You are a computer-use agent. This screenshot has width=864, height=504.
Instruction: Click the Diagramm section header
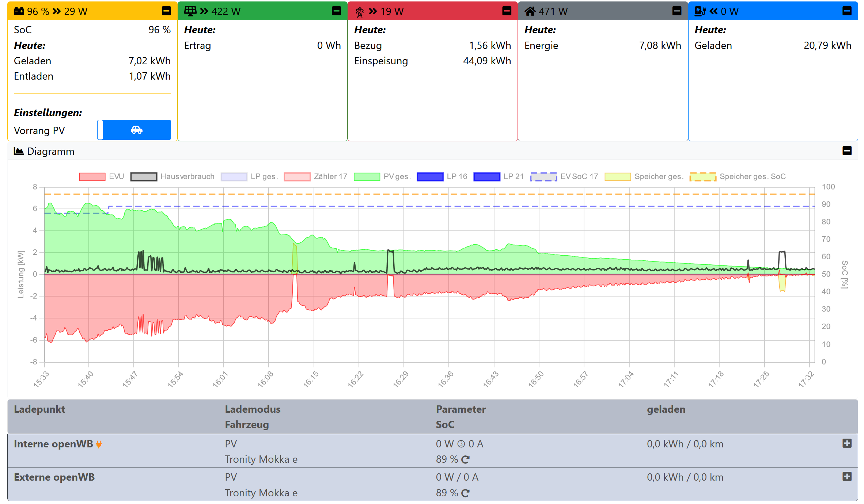click(x=50, y=151)
